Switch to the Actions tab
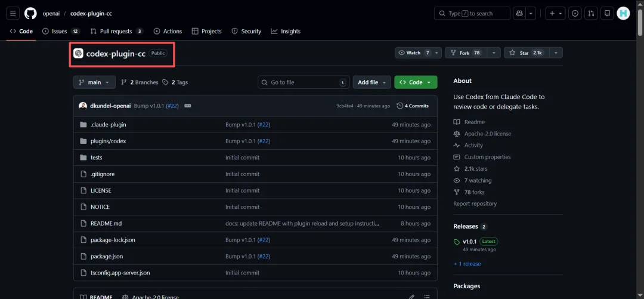This screenshot has width=644, height=299. [168, 31]
